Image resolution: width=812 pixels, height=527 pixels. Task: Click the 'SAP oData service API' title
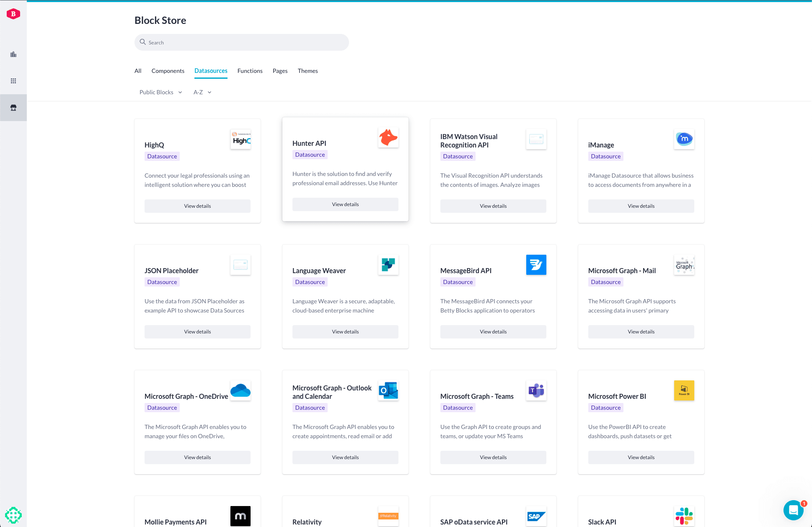tap(474, 522)
